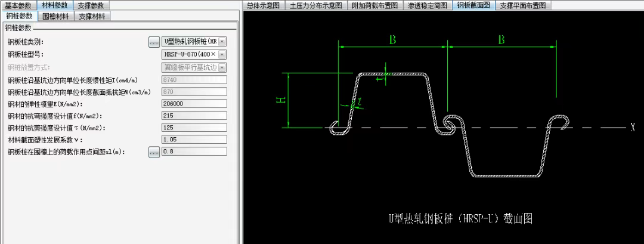Viewport: 644px width, 244px height.
Task: Click the 钢材的弹性模量 field showing 206000
Action: (x=194, y=103)
